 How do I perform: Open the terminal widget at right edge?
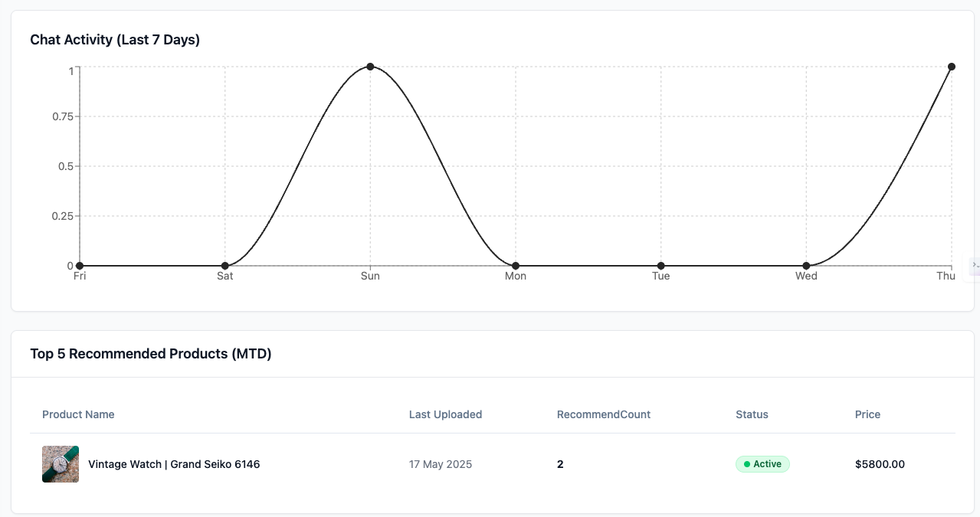pyautogui.click(x=975, y=265)
